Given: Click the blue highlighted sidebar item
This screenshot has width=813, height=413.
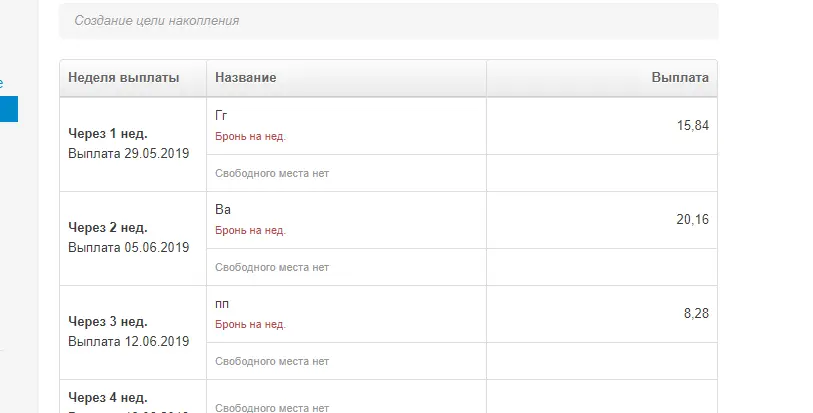Looking at the screenshot, I should tap(9, 109).
